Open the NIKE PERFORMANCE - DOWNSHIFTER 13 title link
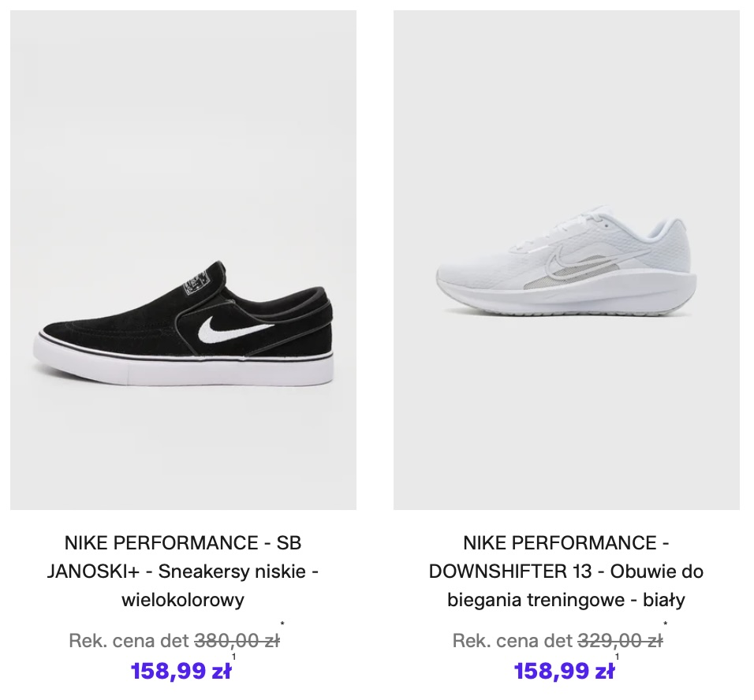The width and height of the screenshot is (754, 700). coord(566,543)
